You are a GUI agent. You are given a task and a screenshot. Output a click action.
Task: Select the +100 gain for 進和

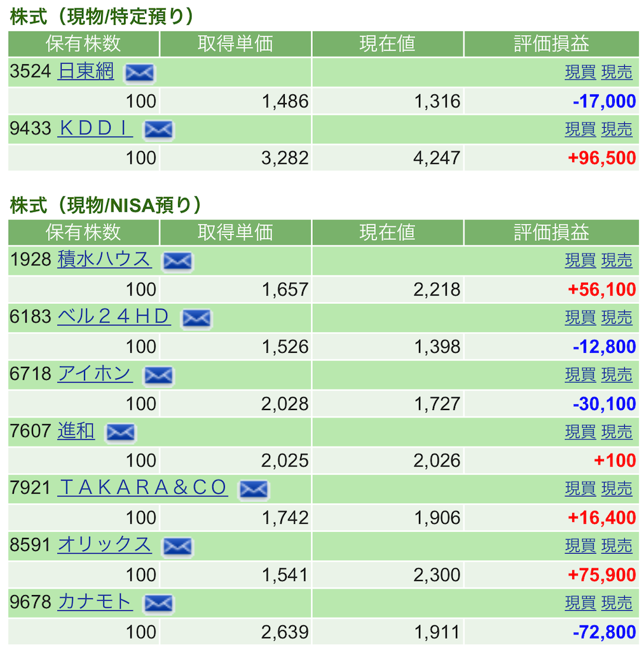615,461
